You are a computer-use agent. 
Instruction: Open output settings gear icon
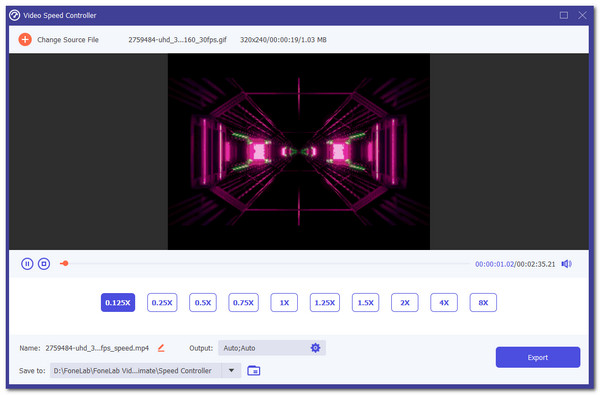315,348
